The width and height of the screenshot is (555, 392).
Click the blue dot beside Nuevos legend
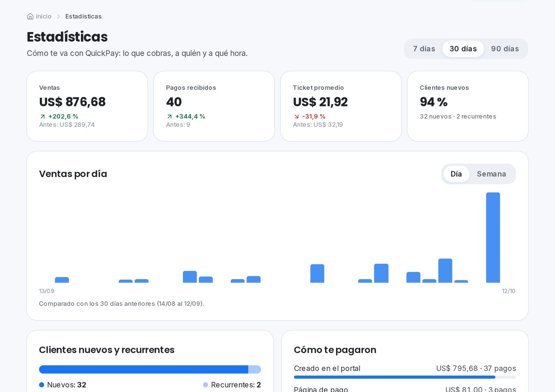(42, 385)
